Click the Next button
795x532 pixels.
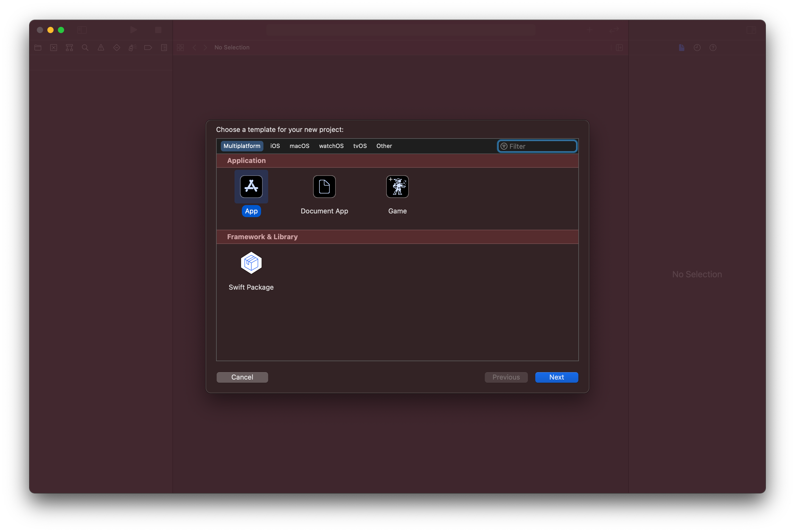557,377
